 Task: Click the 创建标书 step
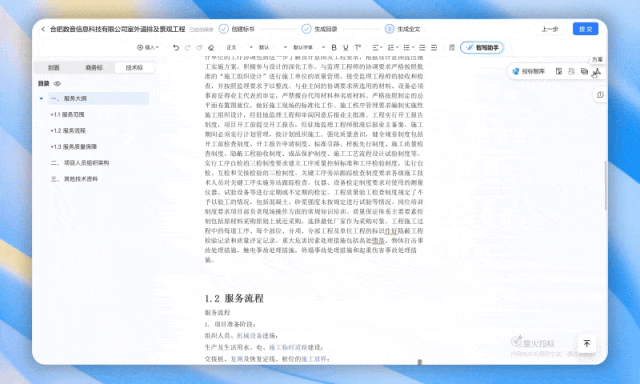click(x=237, y=29)
